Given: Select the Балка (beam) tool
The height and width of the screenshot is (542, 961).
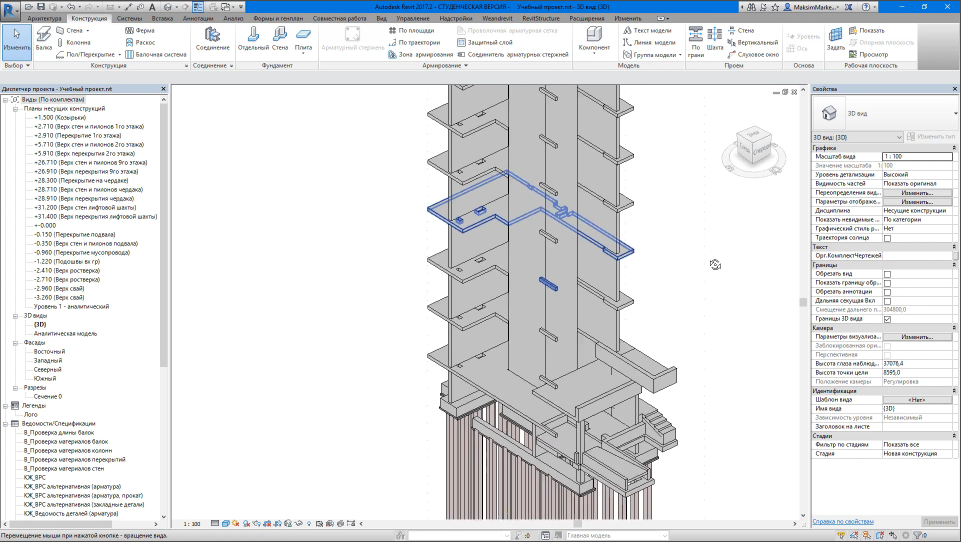Looking at the screenshot, I should coord(44,38).
